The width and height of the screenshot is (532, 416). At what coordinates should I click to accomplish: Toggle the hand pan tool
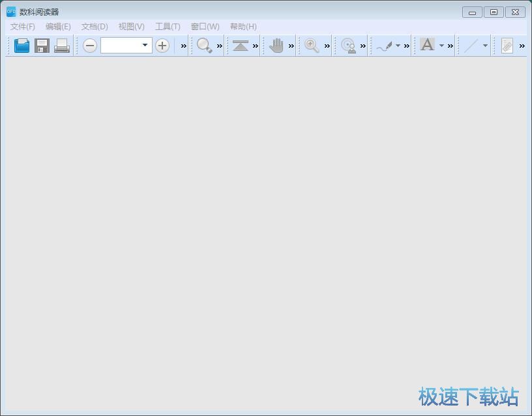[x=276, y=46]
